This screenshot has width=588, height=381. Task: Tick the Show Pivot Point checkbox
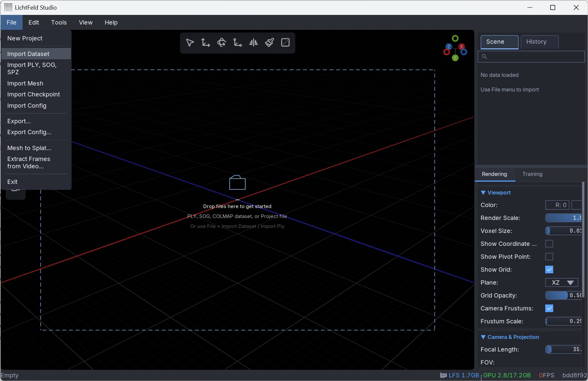[549, 257]
